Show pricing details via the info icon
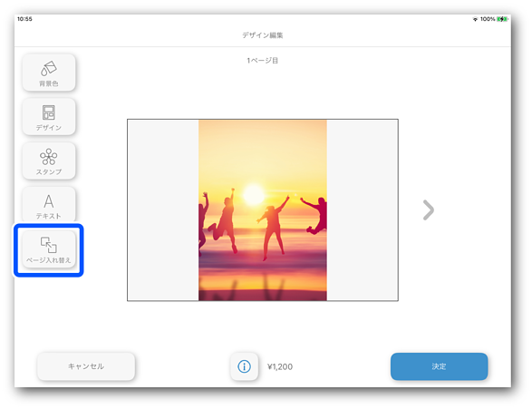Image resolution: width=532 pixels, height=409 pixels. coord(245,366)
